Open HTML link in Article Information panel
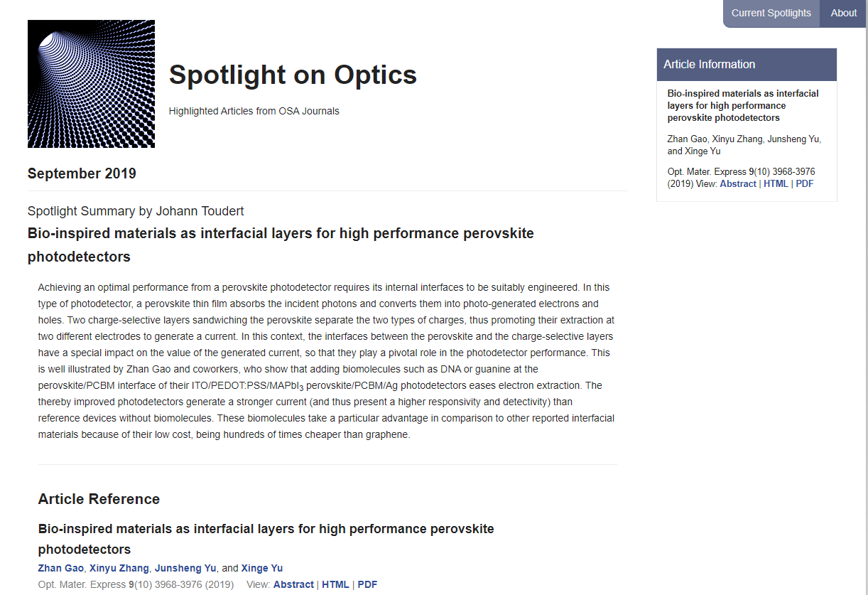 coord(776,183)
